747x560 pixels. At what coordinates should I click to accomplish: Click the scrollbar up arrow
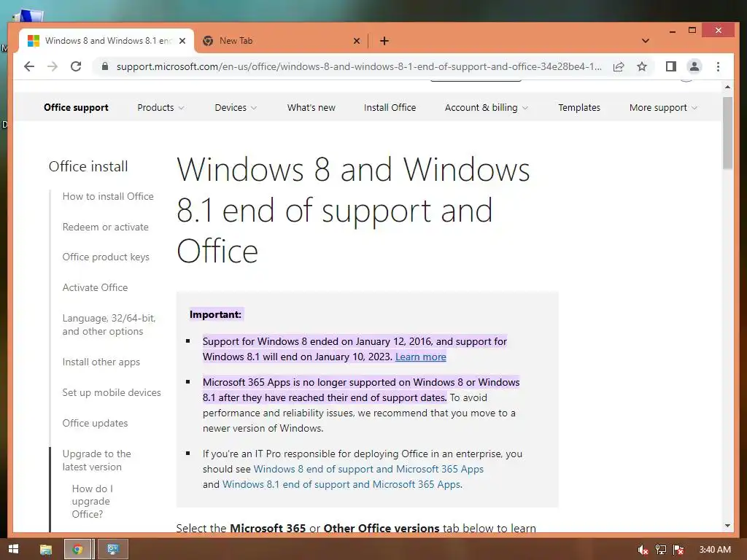[727, 87]
